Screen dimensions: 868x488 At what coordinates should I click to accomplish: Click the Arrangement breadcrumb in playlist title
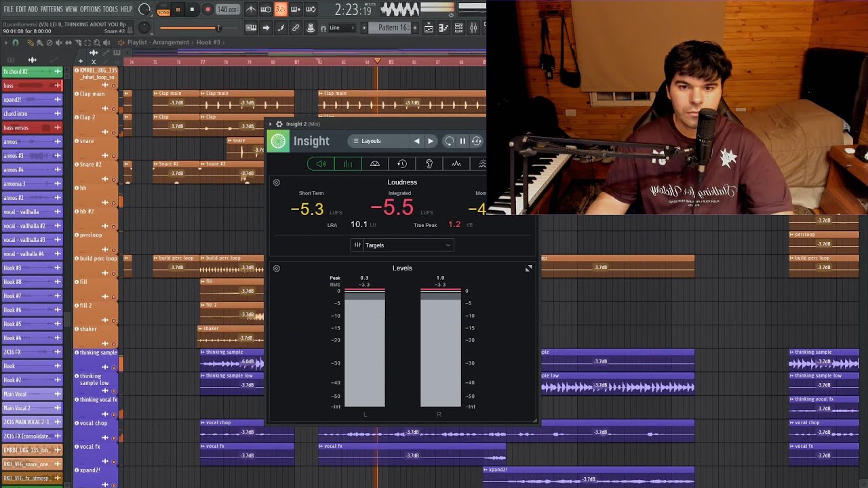tap(170, 42)
